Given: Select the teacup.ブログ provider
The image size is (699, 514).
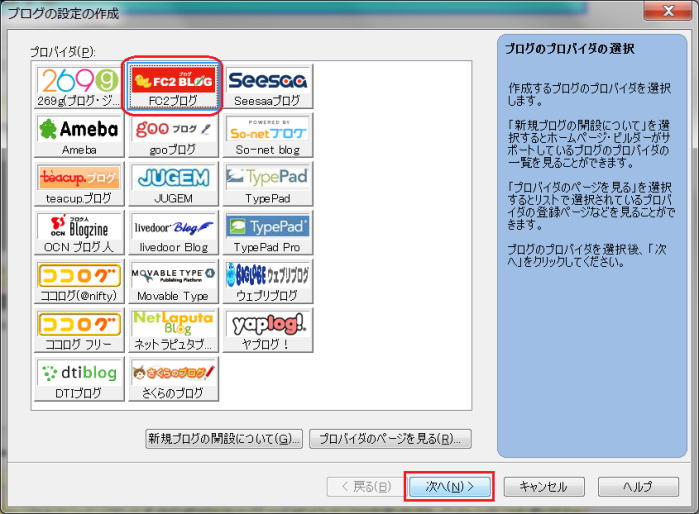Looking at the screenshot, I should [79, 184].
